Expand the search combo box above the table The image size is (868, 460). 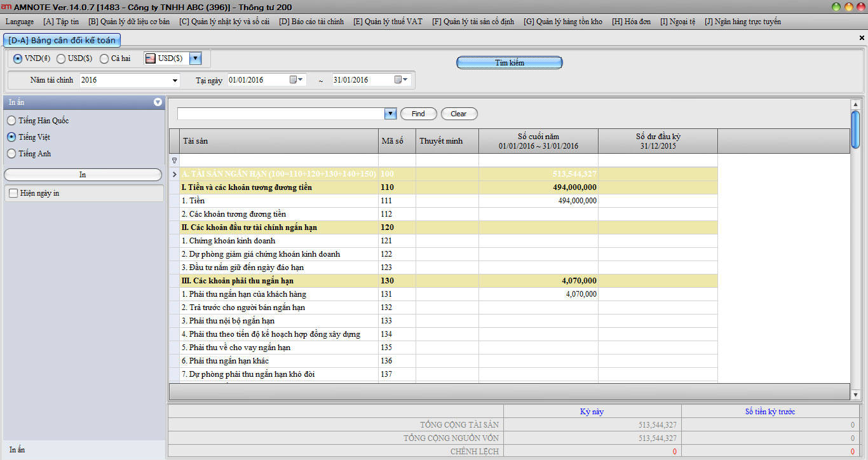point(390,114)
